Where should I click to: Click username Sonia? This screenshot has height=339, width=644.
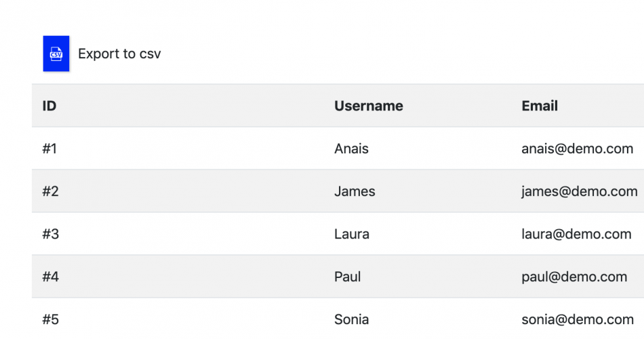tap(352, 319)
